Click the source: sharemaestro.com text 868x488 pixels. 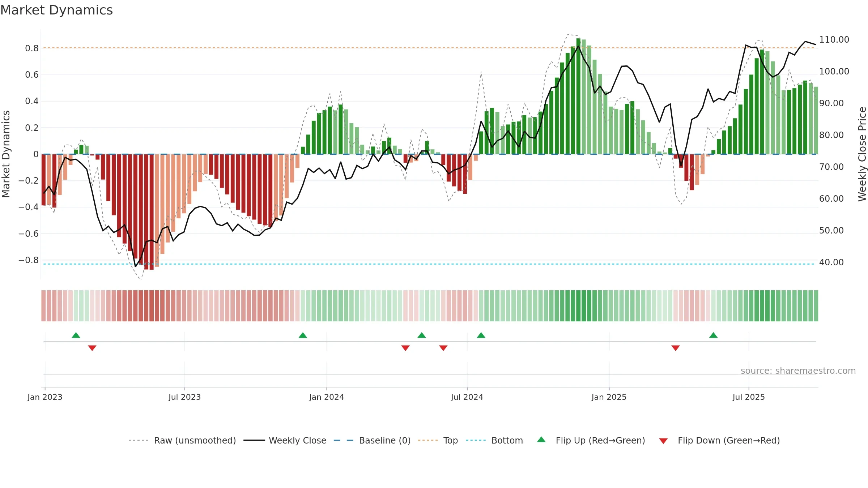[798, 371]
